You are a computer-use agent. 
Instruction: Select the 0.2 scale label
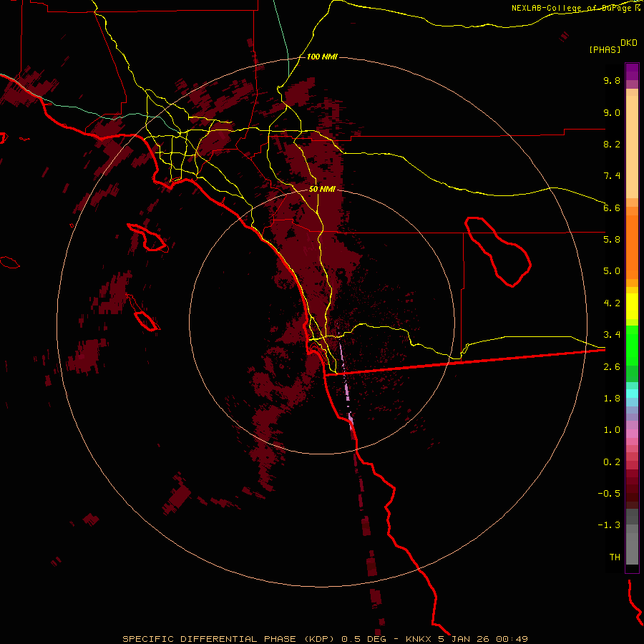pos(612,462)
